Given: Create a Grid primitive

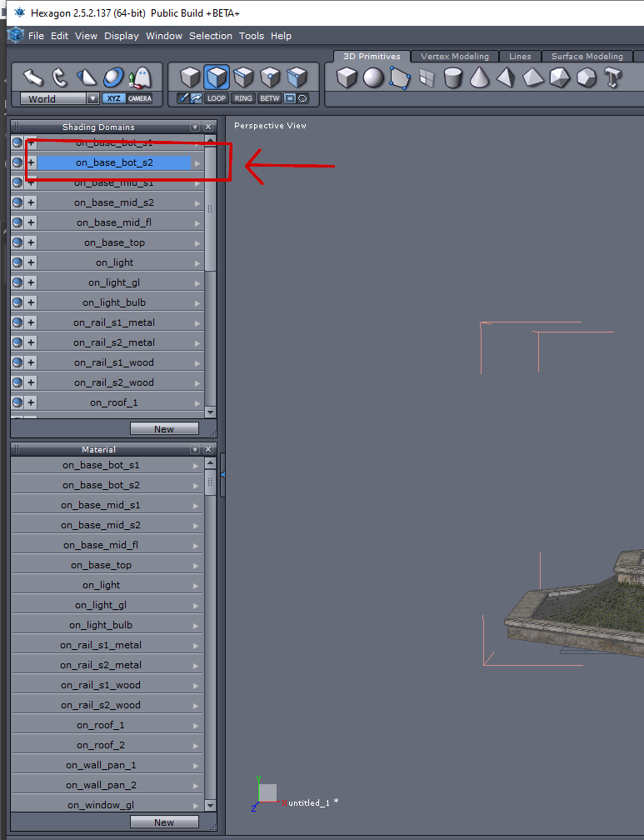Looking at the screenshot, I should [427, 77].
